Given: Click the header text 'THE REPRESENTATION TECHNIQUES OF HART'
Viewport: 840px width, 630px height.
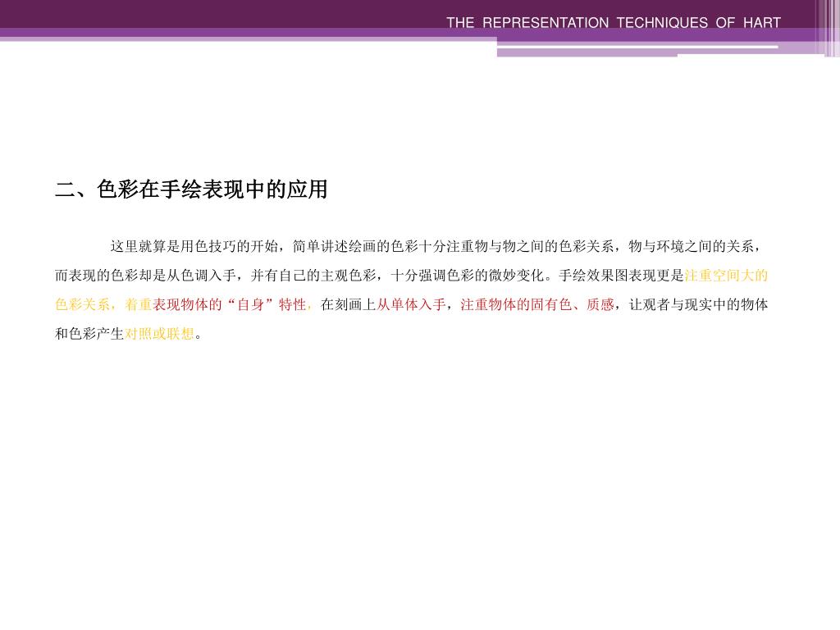Looking at the screenshot, I should pos(614,22).
